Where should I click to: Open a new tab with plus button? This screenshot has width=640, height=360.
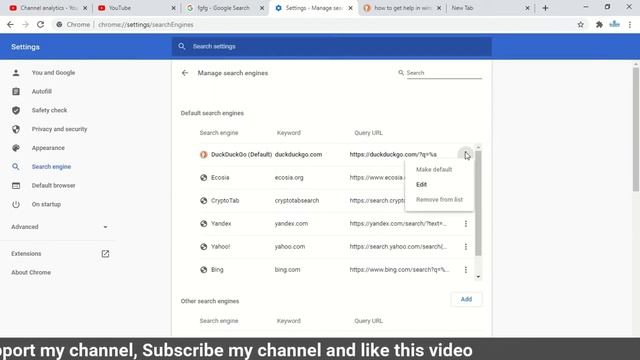[545, 8]
